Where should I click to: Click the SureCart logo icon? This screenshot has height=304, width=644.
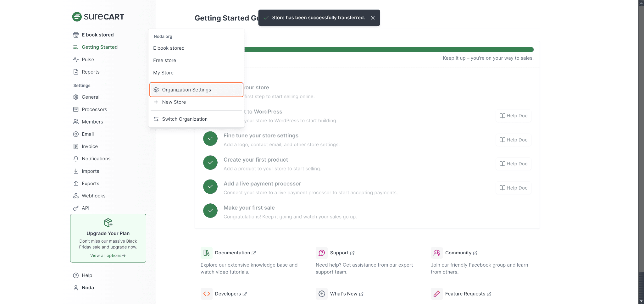(x=77, y=17)
